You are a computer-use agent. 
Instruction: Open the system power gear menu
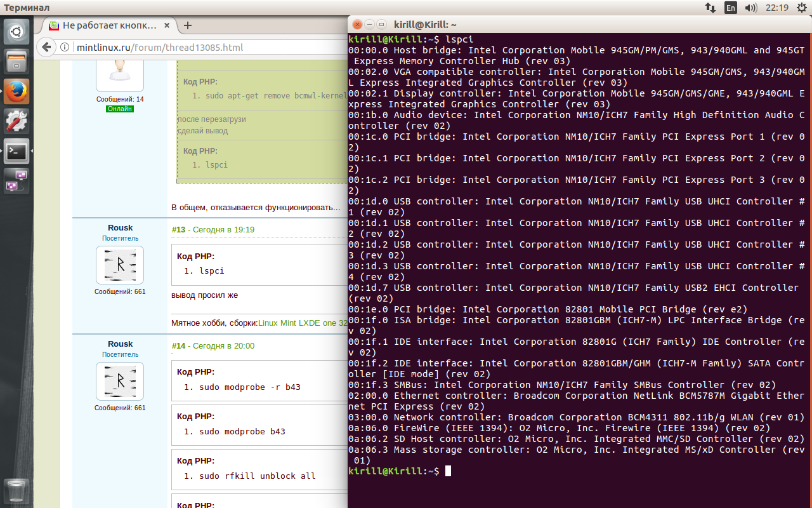[801, 8]
